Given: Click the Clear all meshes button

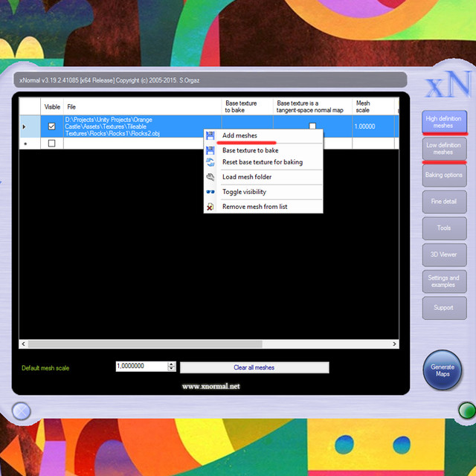Looking at the screenshot, I should pos(254,367).
